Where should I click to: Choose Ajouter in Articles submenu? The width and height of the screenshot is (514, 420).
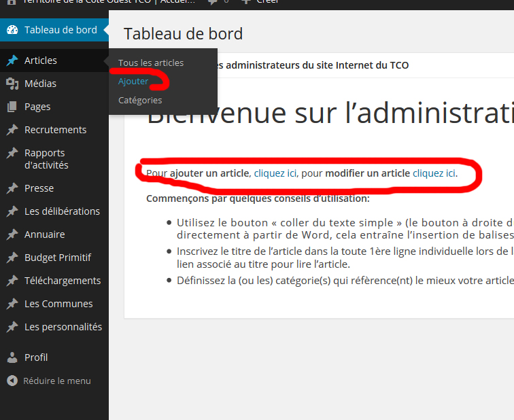(133, 82)
